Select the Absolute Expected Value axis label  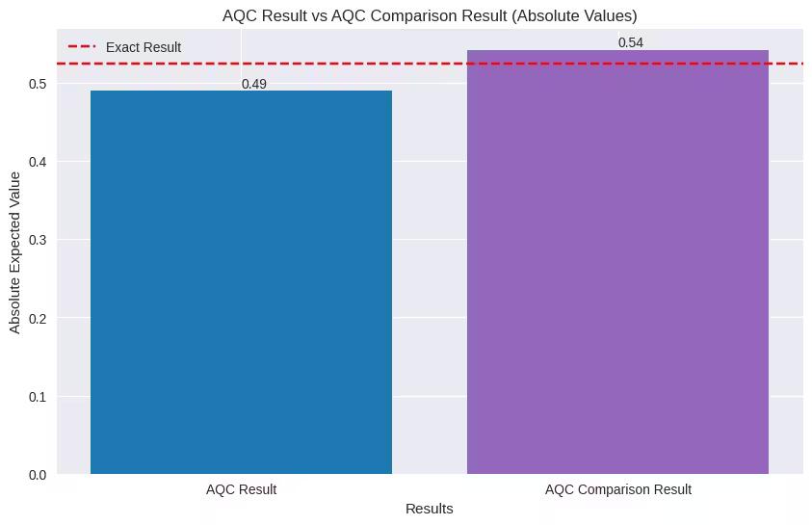click(15, 251)
